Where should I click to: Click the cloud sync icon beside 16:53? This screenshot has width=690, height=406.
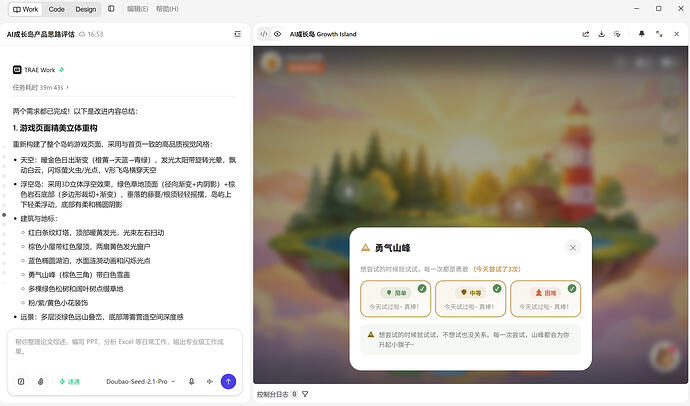click(82, 34)
